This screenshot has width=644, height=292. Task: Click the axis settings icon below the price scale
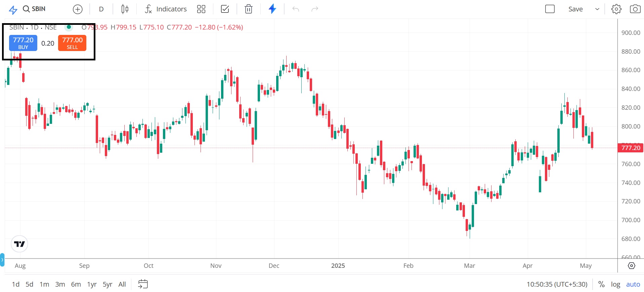[632, 265]
